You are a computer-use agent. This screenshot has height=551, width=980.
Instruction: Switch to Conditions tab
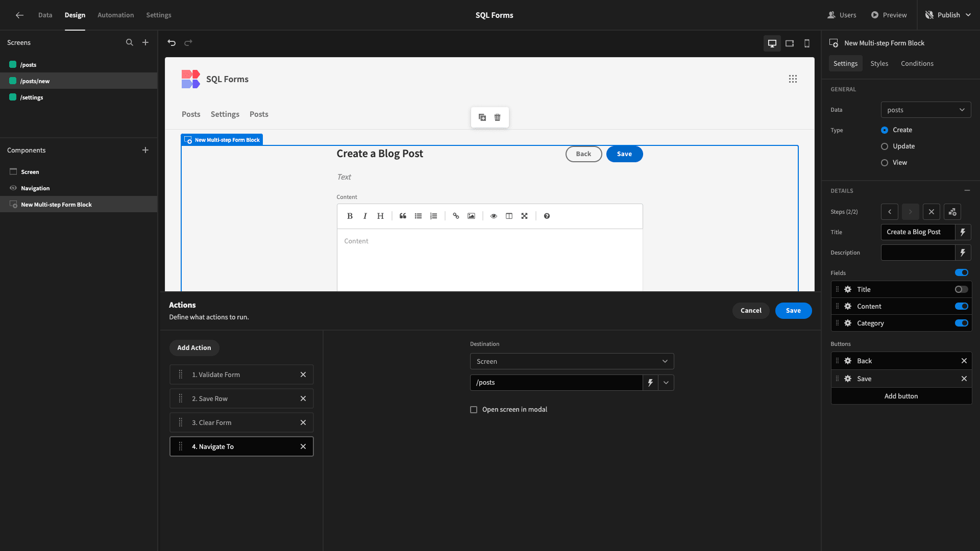coord(917,64)
